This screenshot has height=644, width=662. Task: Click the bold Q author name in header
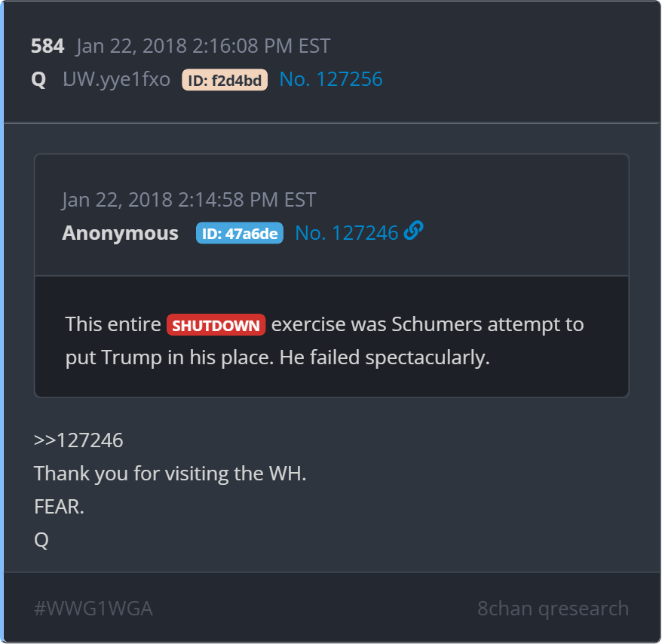click(x=38, y=79)
